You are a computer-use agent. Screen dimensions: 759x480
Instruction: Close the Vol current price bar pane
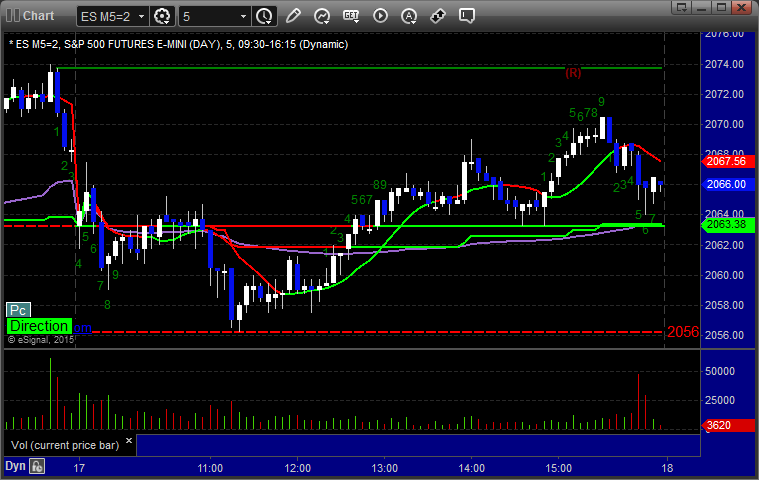(x=129, y=441)
